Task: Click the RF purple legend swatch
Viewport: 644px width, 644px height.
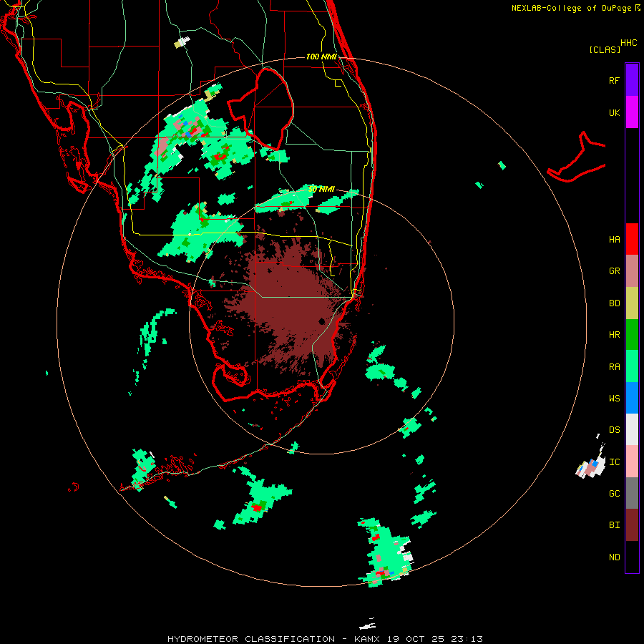Action: (x=632, y=80)
